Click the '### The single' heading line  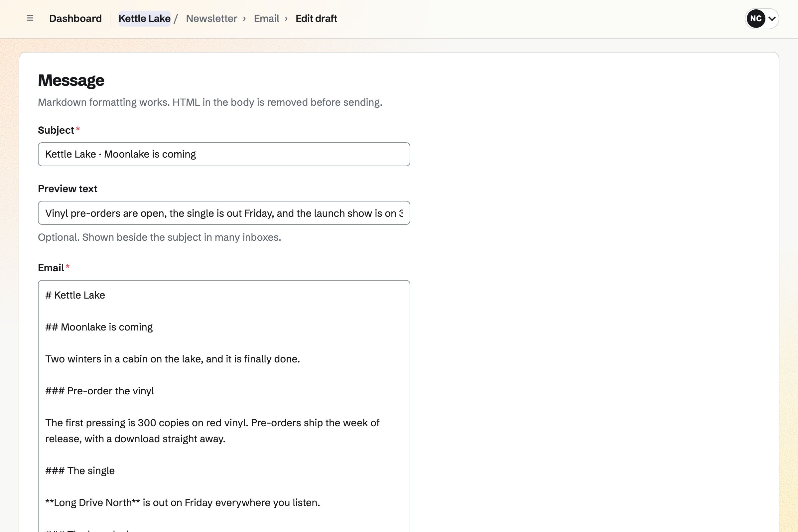coord(80,470)
